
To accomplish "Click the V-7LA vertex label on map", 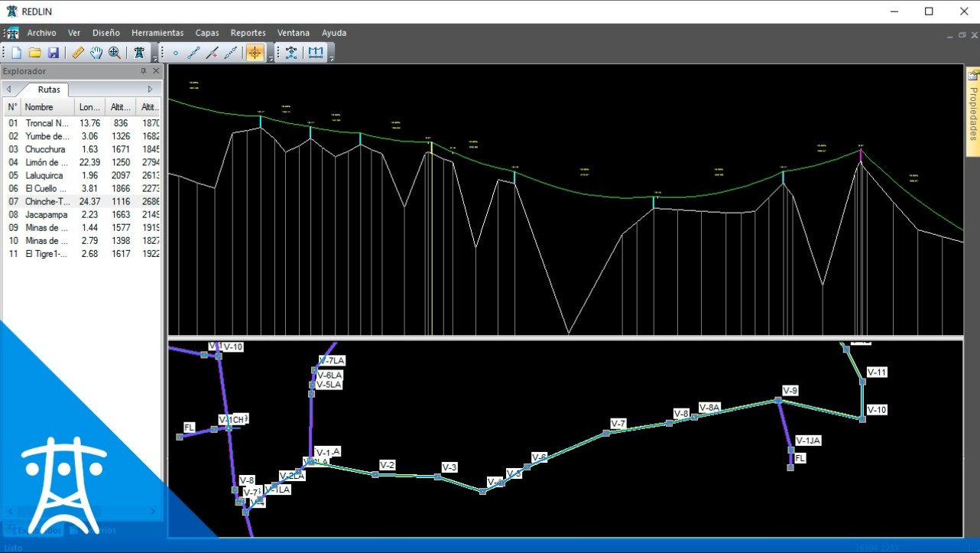I will (x=332, y=361).
